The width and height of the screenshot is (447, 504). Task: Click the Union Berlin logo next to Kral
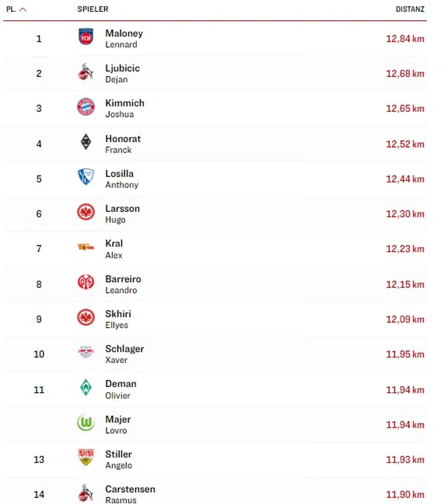click(x=86, y=246)
